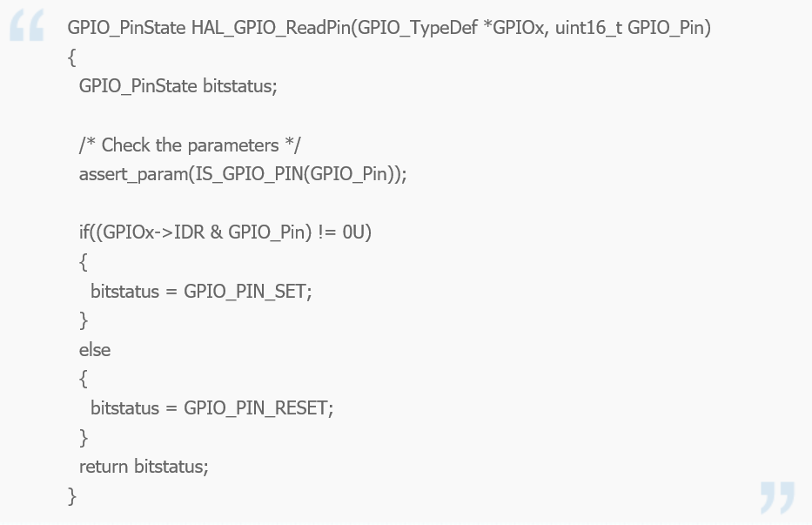
Task: Click the bitstatus = GPIO_PIN_SET line
Action: click(201, 291)
